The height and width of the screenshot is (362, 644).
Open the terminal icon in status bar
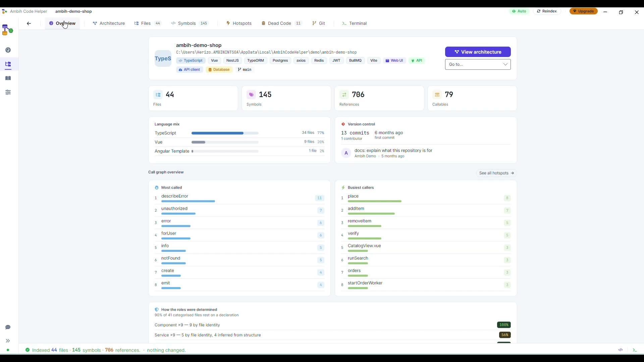[x=635, y=350]
